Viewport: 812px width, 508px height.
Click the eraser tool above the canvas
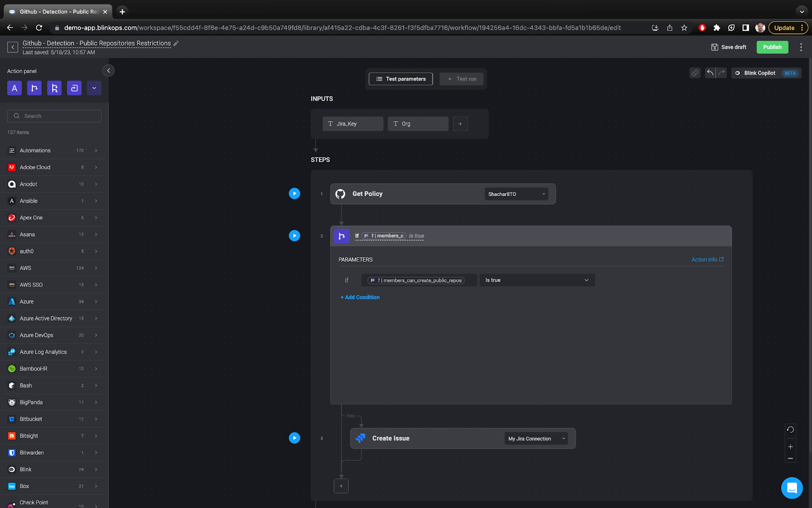[694, 73]
